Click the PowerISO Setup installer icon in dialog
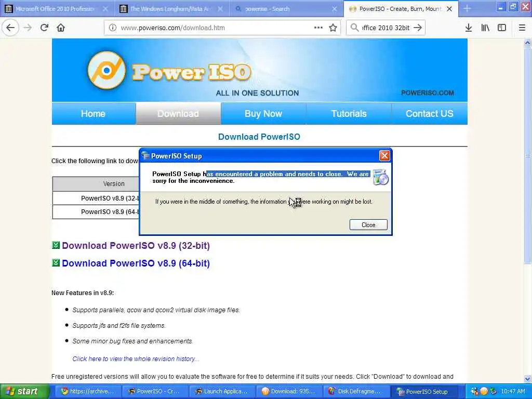 pos(381,177)
